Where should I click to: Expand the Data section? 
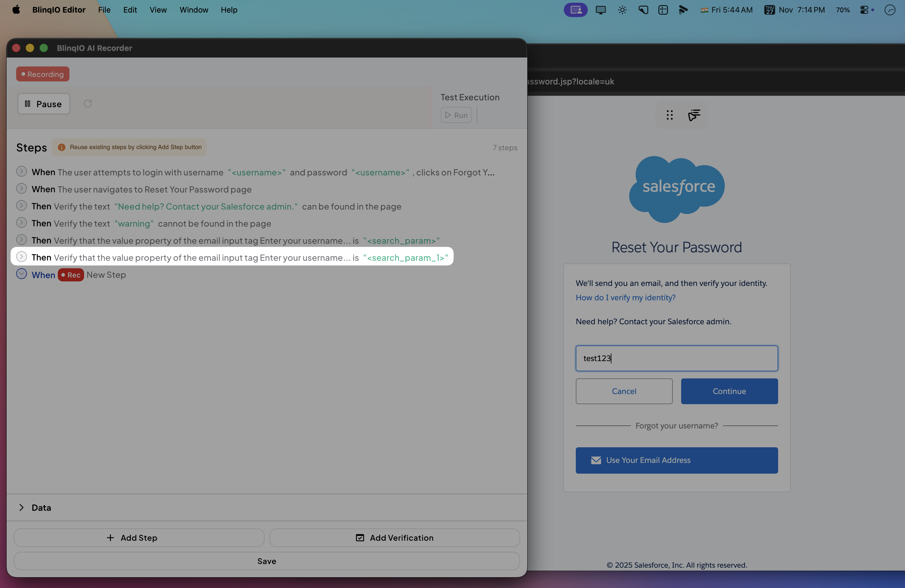point(22,507)
